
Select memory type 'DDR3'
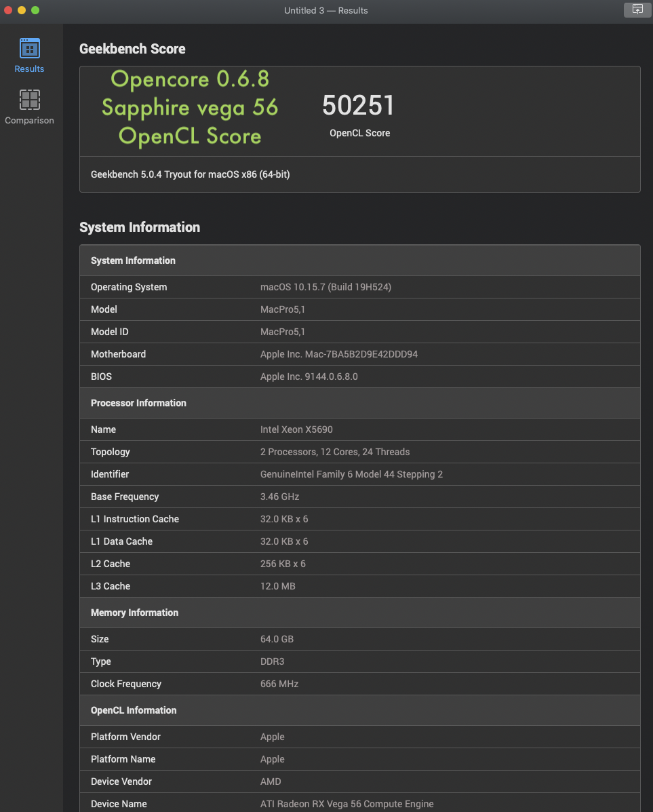272,661
